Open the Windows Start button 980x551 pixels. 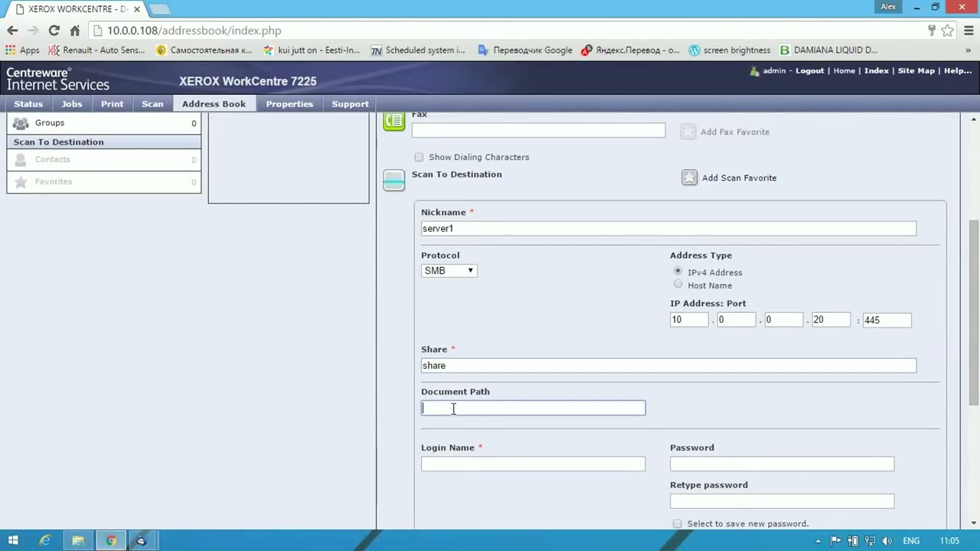(x=13, y=540)
